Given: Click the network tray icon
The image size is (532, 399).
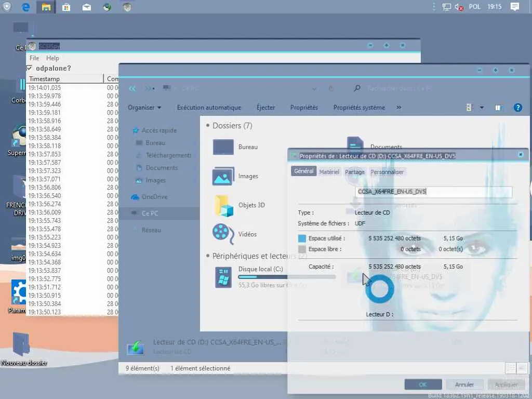Looking at the screenshot, I should 446,7.
